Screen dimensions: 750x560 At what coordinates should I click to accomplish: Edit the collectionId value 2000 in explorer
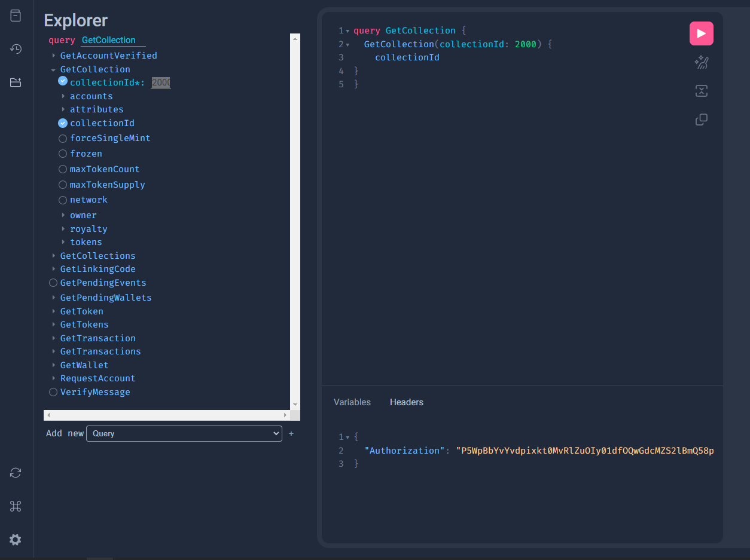pos(161,82)
